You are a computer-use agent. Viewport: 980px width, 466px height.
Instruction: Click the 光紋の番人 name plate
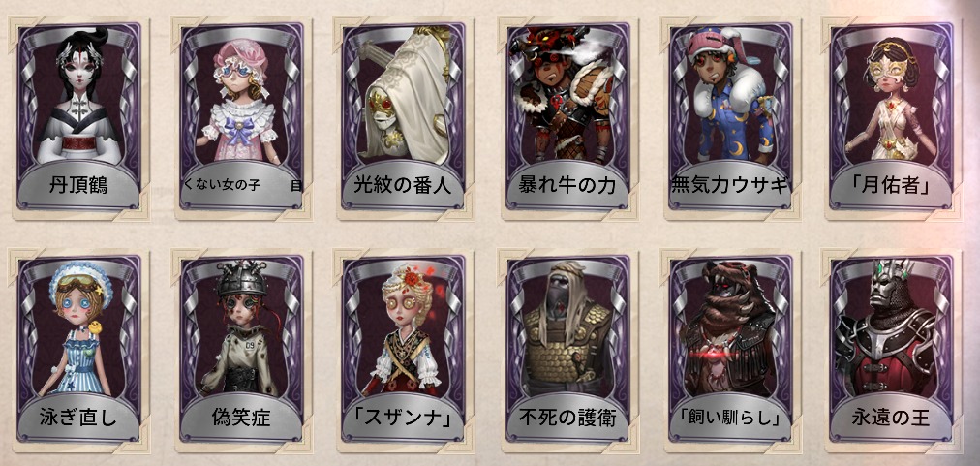tap(403, 186)
